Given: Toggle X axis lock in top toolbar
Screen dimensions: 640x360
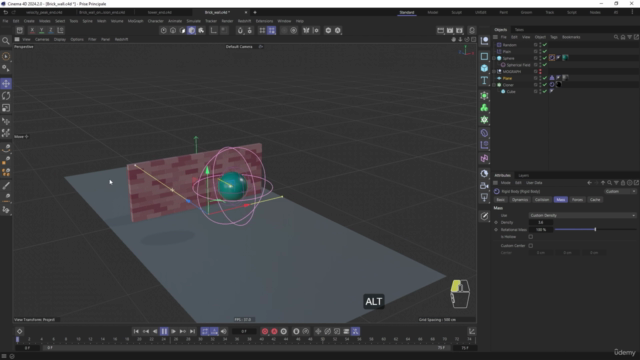Looking at the screenshot, I should (32, 30).
